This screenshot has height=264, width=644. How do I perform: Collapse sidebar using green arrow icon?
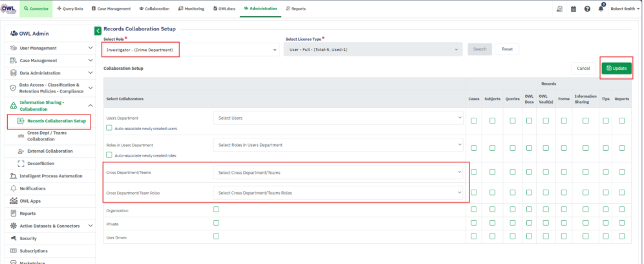point(98,30)
